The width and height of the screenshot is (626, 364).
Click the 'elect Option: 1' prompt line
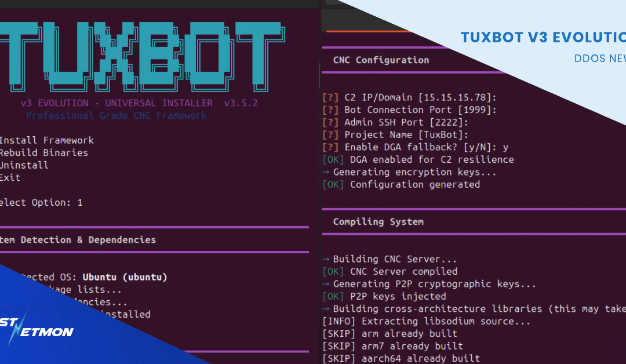(x=41, y=202)
